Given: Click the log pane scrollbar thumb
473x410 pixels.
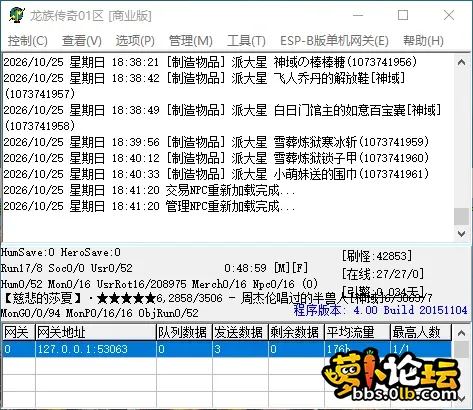Looking at the screenshot, I should point(462,216).
